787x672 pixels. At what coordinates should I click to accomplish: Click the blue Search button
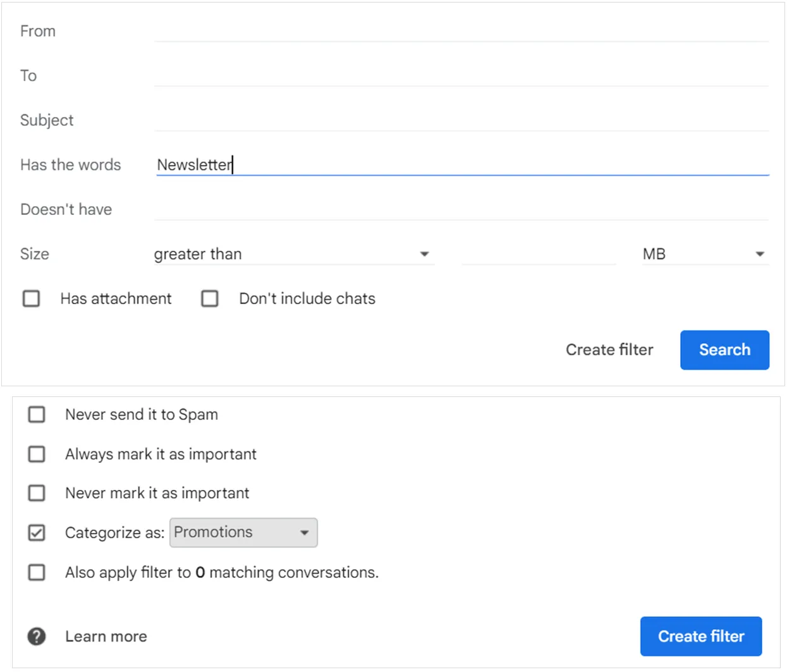pos(724,350)
